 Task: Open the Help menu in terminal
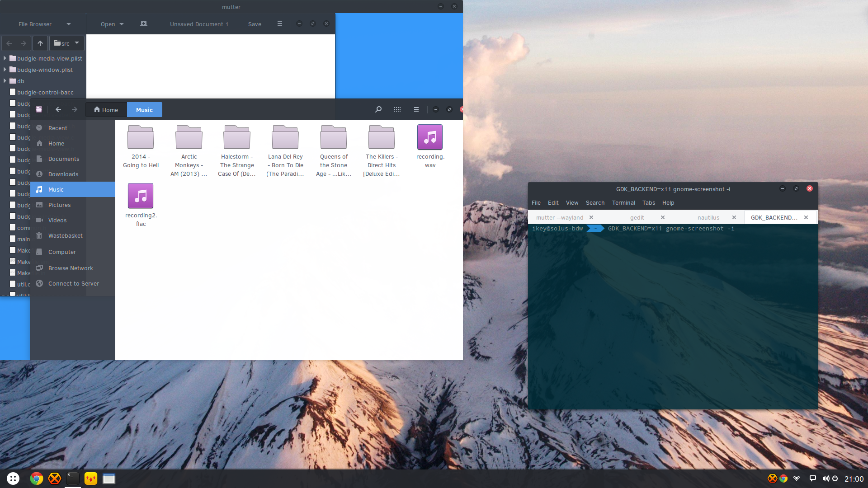click(x=668, y=203)
